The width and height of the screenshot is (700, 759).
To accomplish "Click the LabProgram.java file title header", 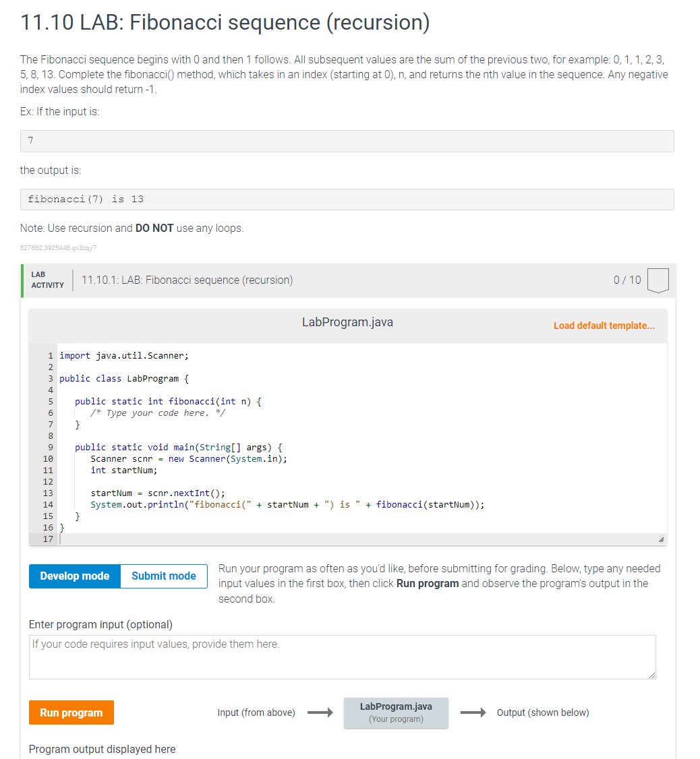I will coord(347,322).
